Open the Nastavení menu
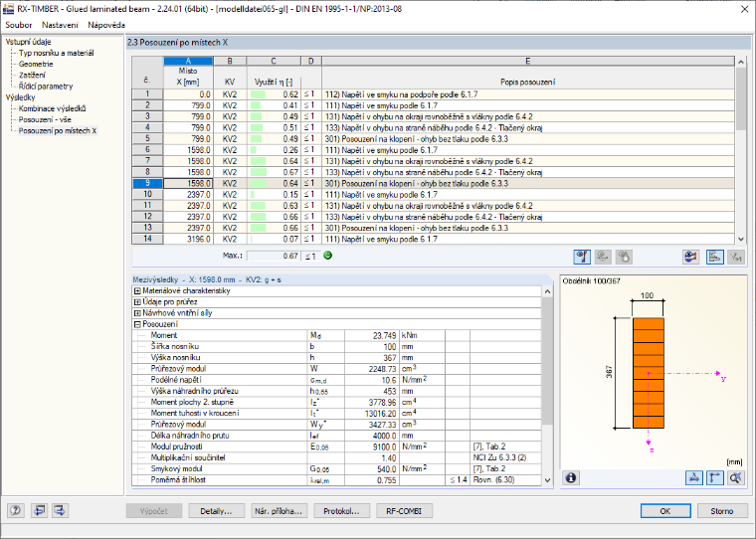 (60, 25)
